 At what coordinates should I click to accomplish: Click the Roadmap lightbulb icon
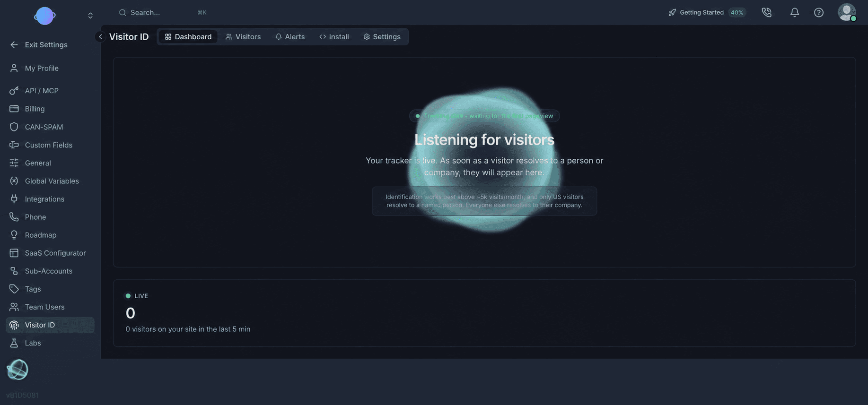14,235
